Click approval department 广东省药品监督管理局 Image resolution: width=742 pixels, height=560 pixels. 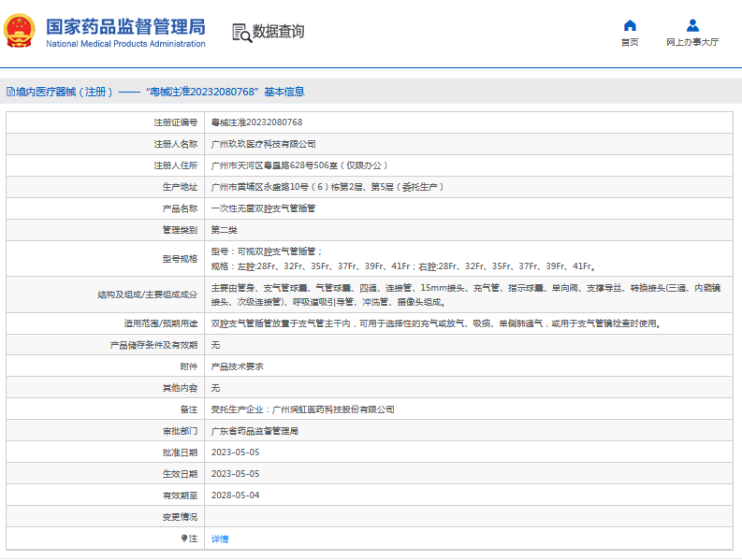point(255,431)
